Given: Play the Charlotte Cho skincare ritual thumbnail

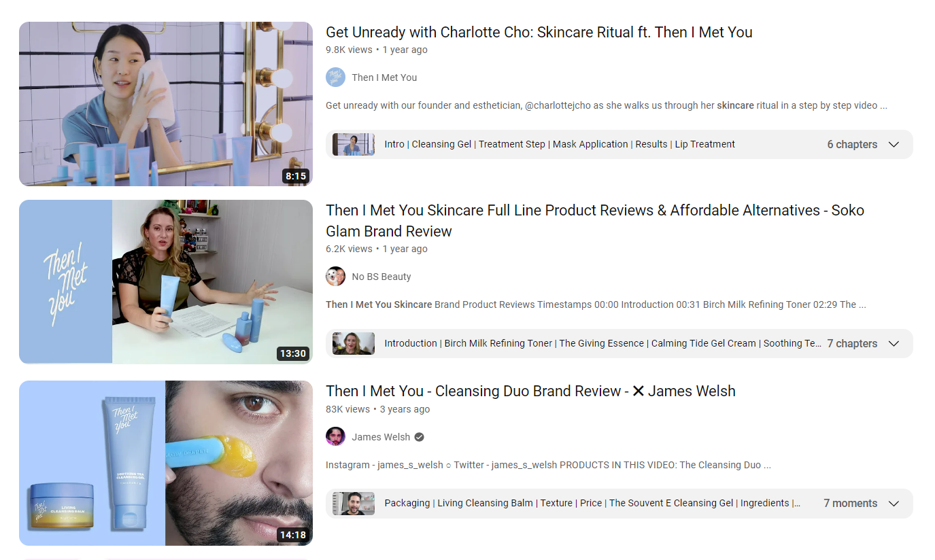Looking at the screenshot, I should tap(166, 104).
